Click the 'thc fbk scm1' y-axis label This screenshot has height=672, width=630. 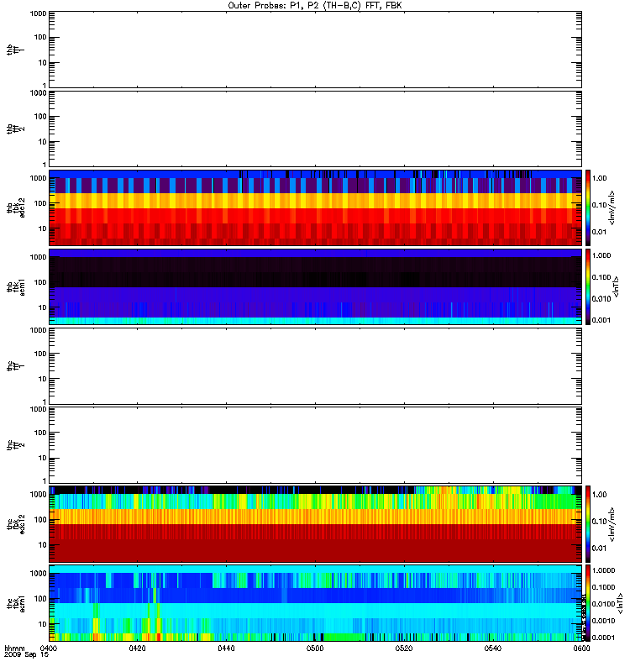(x=16, y=603)
